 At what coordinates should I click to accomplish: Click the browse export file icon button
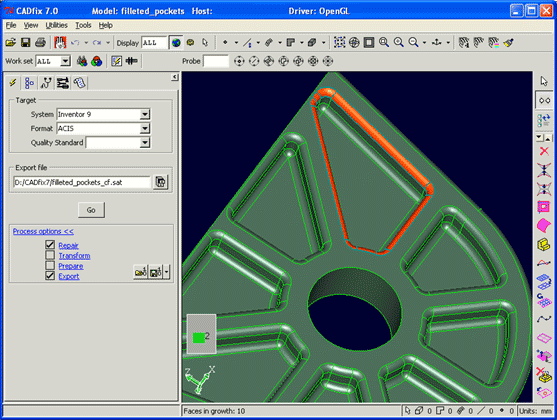coord(161,182)
